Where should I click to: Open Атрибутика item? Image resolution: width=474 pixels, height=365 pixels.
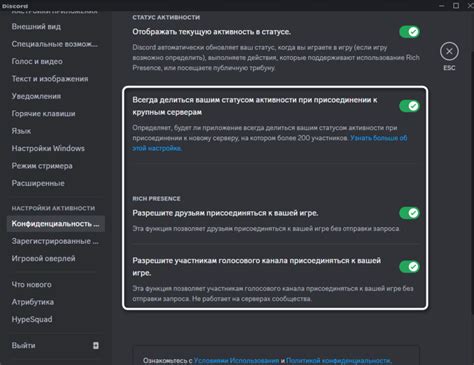pos(56,302)
